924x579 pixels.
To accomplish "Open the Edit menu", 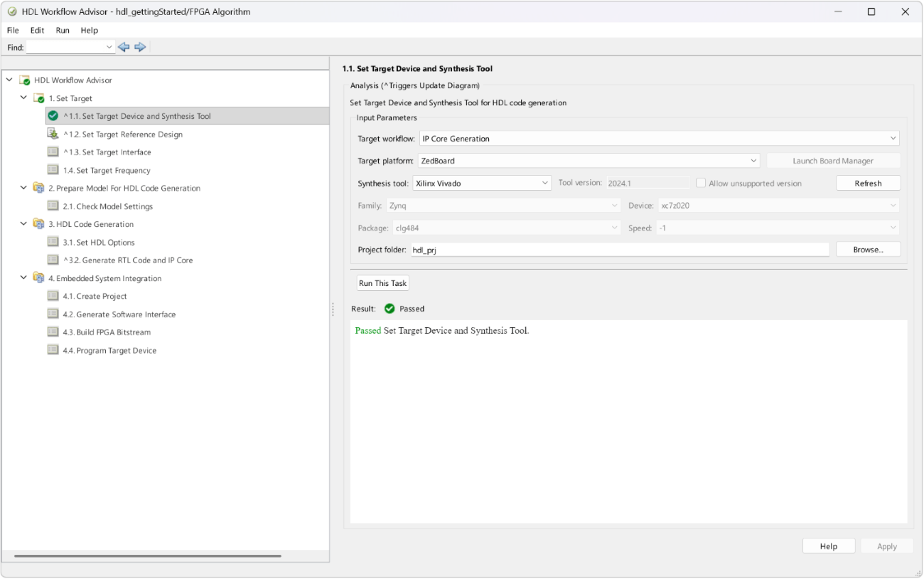I will tap(37, 31).
